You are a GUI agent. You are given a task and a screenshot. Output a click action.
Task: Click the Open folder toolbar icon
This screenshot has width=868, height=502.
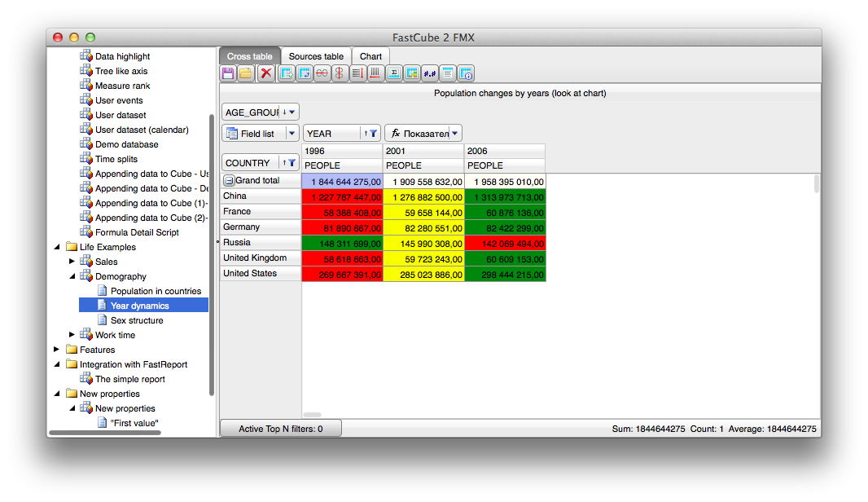(246, 73)
